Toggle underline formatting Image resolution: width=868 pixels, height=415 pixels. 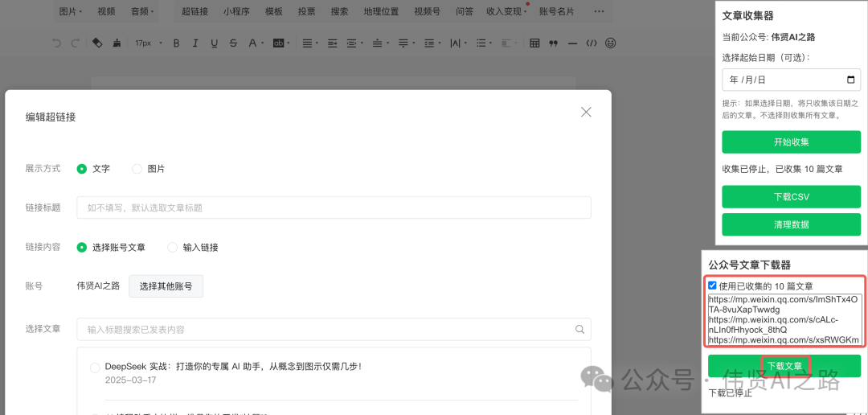(x=215, y=43)
